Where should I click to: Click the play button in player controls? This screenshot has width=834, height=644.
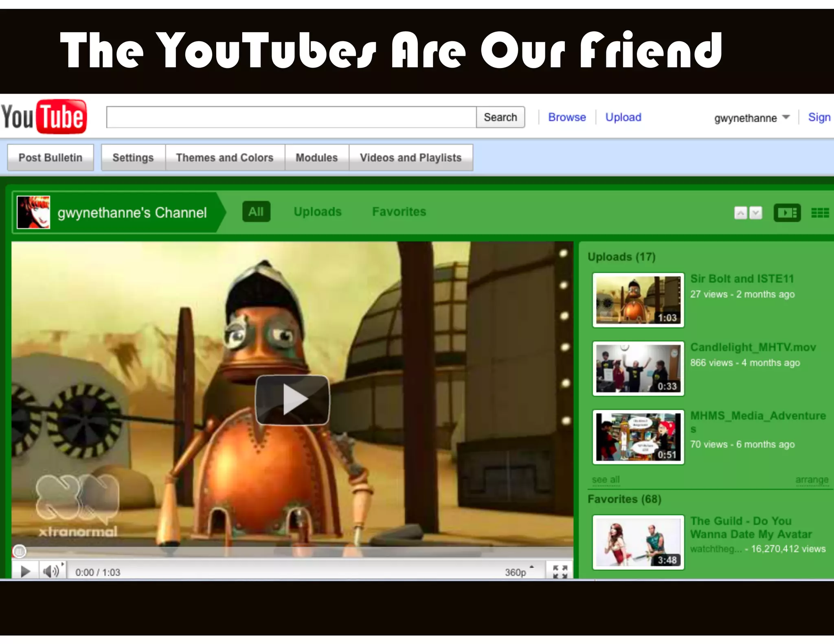point(25,572)
